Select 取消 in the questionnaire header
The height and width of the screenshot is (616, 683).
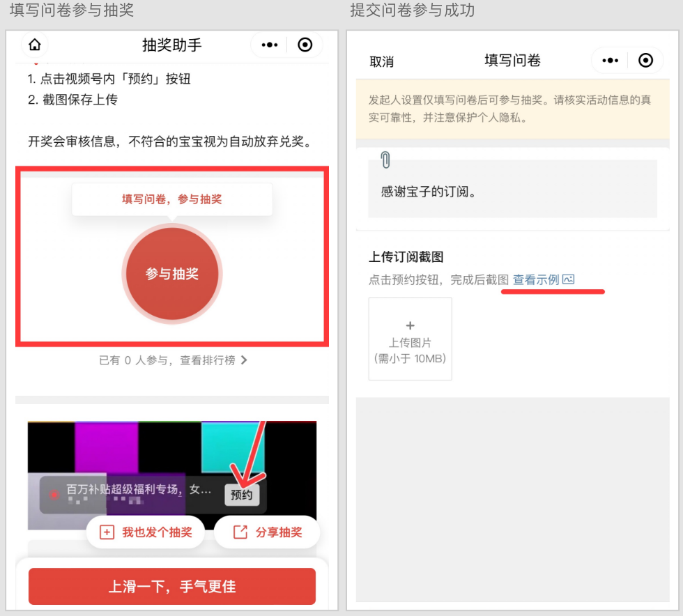[381, 62]
